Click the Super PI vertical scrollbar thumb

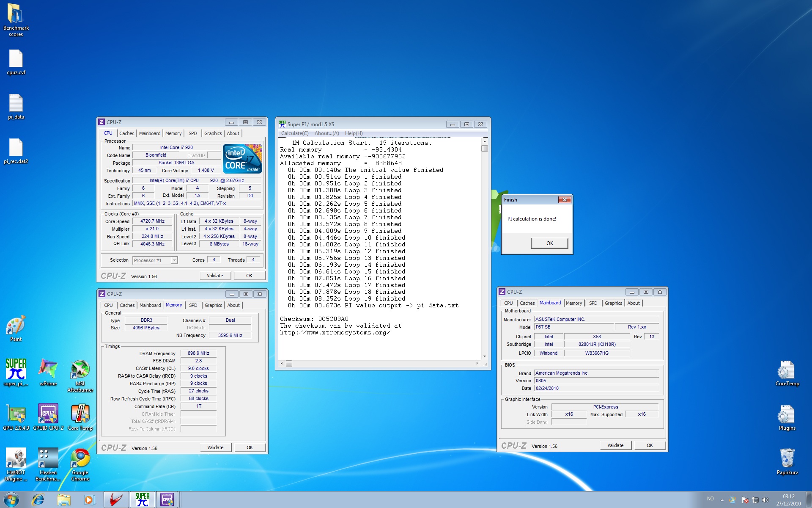click(485, 149)
